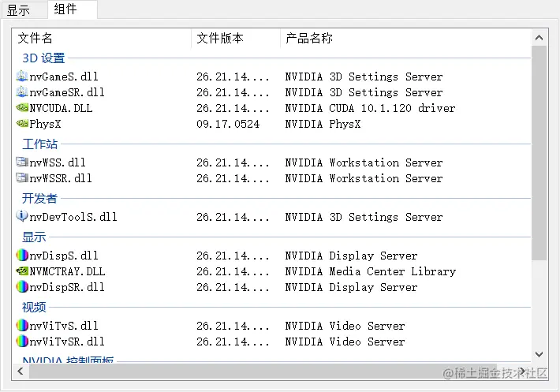Select the nvGameS.dll file name
Screen dimensions: 560x392
64,77
